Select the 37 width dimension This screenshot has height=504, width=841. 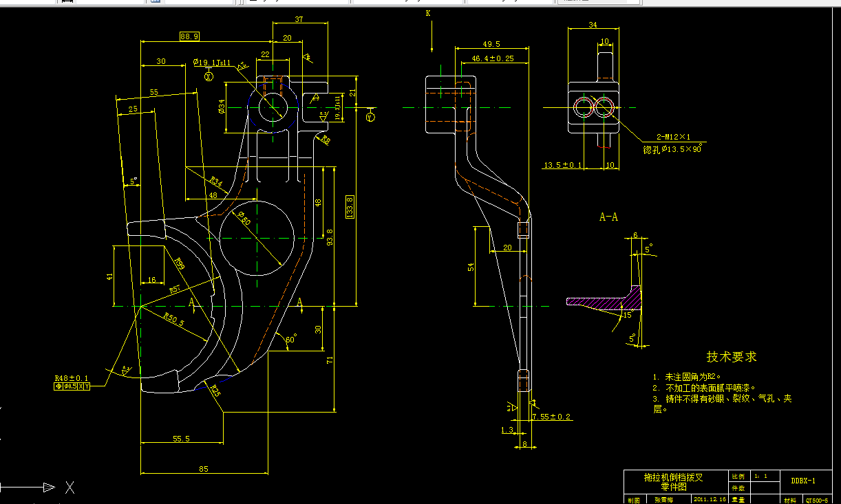pos(299,19)
